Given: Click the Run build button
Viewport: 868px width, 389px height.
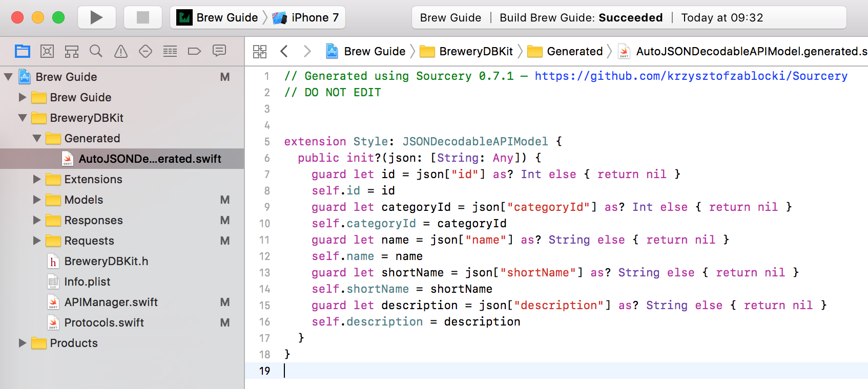Looking at the screenshot, I should [96, 17].
